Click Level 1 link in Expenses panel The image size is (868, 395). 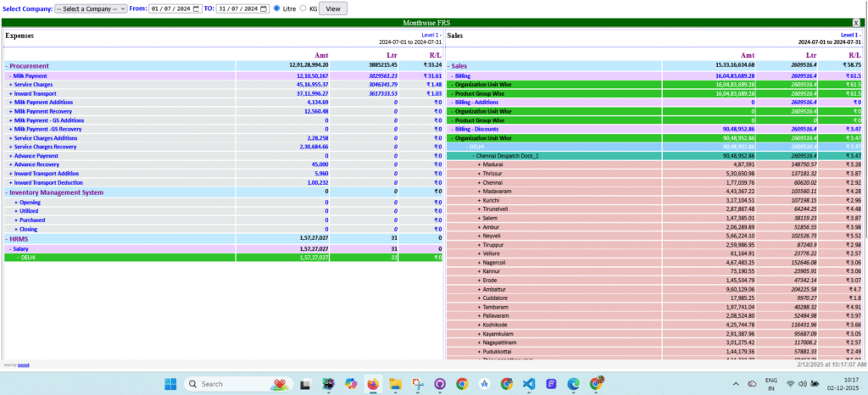coord(431,35)
